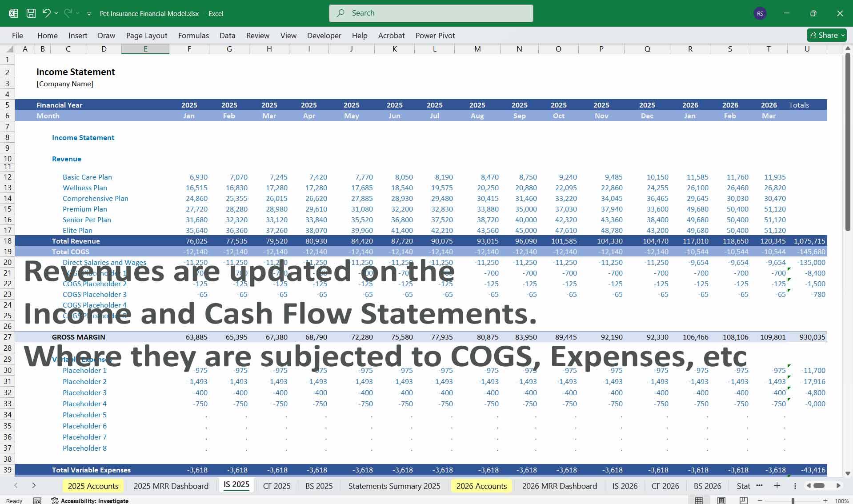Image resolution: width=853 pixels, height=504 pixels.
Task: Select Page Break Preview view icon
Action: (744, 500)
